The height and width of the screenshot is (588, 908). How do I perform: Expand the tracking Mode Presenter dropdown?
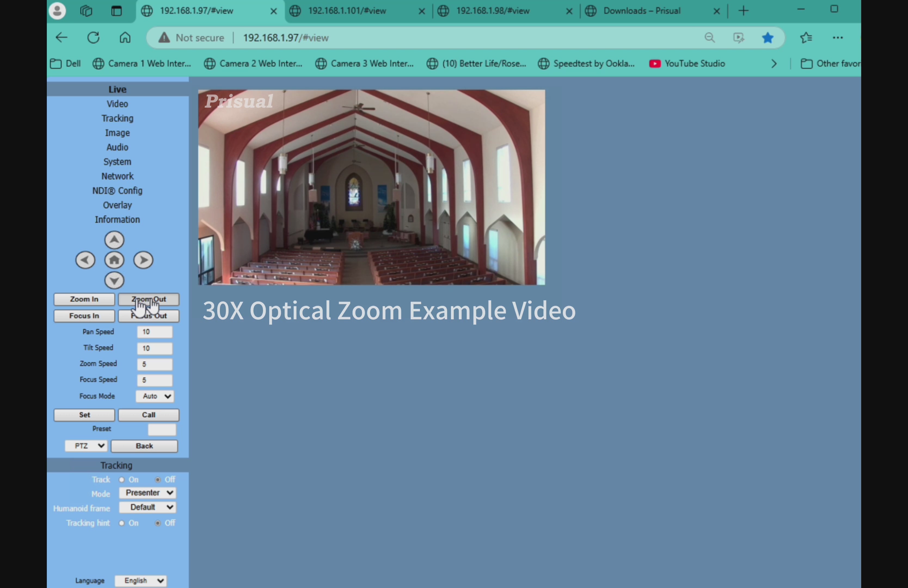click(x=148, y=493)
